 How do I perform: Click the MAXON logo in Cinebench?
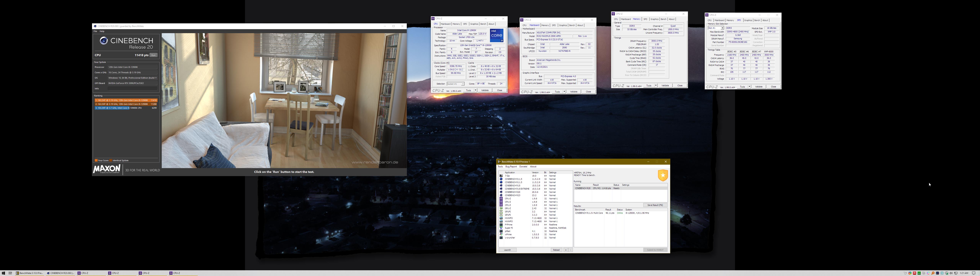(107, 169)
